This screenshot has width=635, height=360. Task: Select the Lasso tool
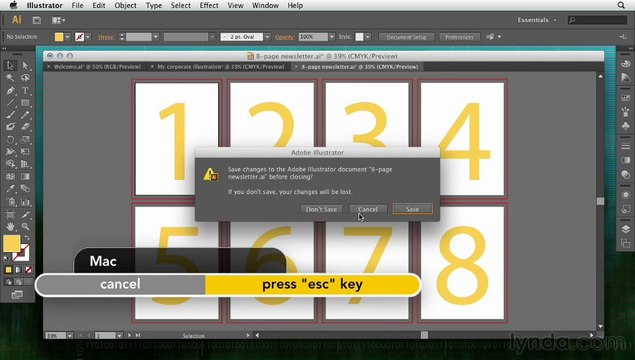25,78
